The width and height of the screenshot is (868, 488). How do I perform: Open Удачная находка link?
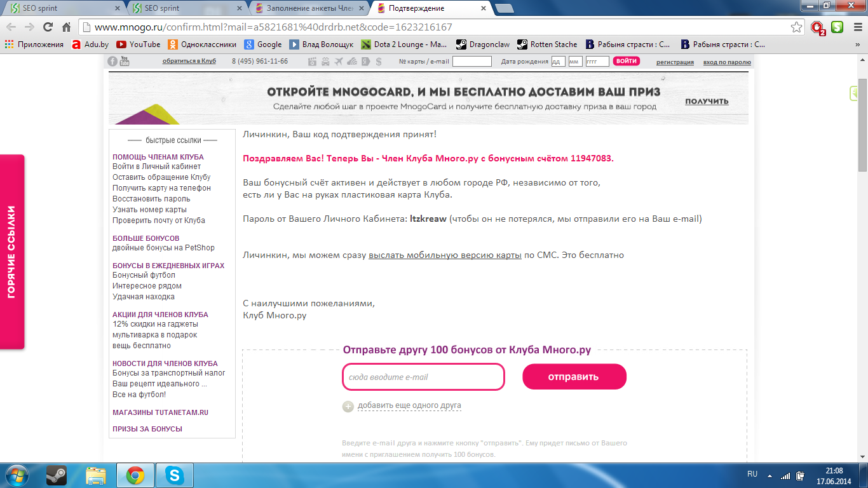pyautogui.click(x=144, y=297)
